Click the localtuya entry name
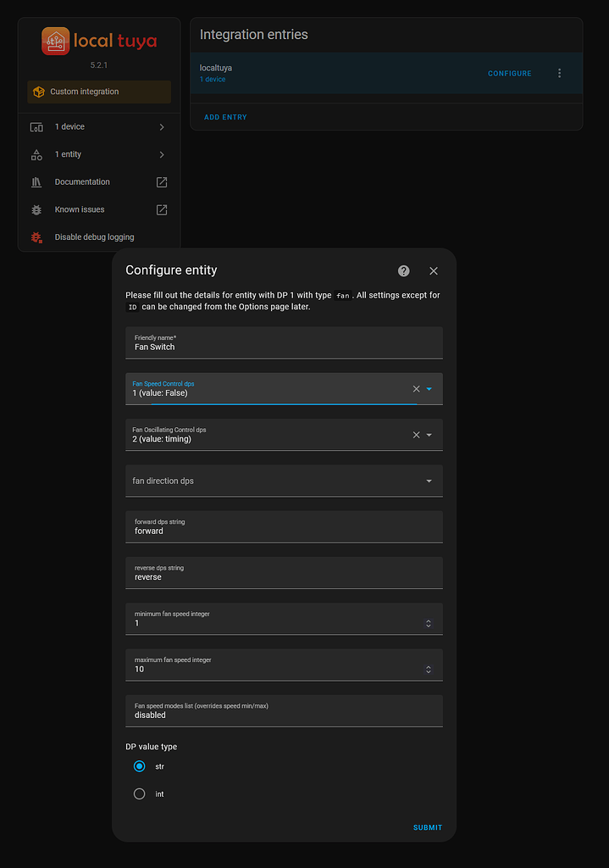Image resolution: width=609 pixels, height=868 pixels. click(x=216, y=68)
